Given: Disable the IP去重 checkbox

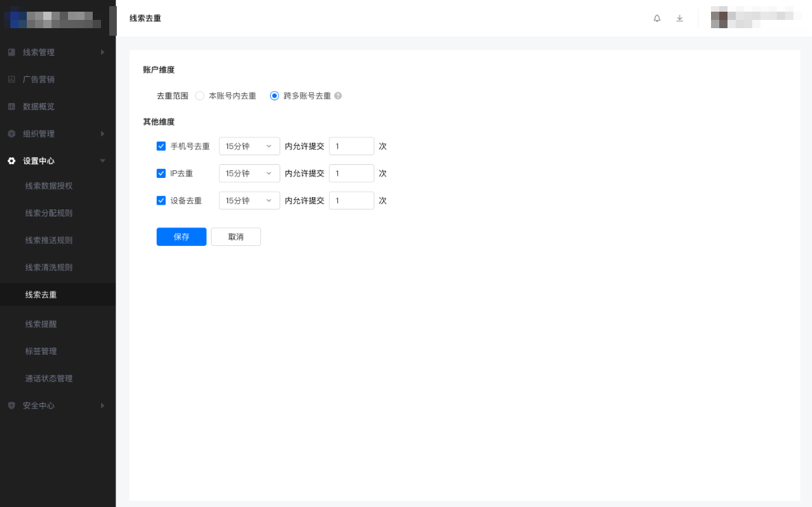Looking at the screenshot, I should (161, 173).
